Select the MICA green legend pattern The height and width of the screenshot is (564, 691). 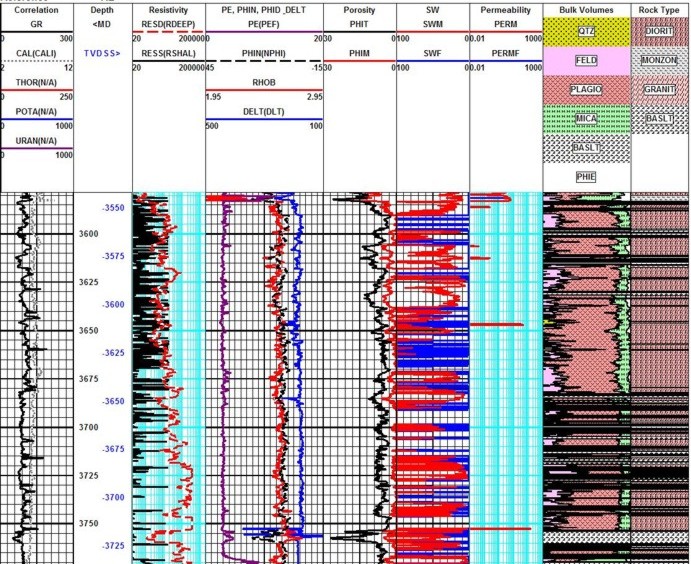tap(587, 118)
